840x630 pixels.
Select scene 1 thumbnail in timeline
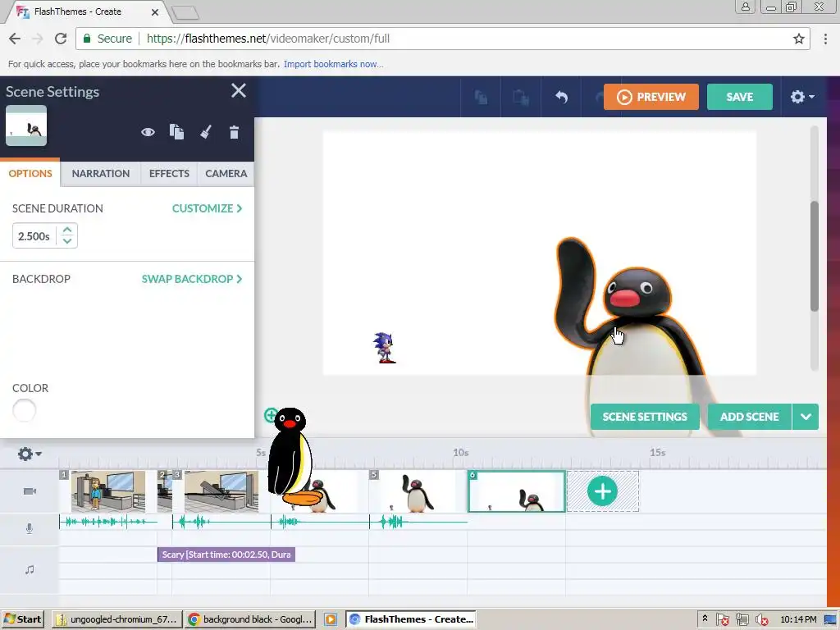tap(108, 491)
